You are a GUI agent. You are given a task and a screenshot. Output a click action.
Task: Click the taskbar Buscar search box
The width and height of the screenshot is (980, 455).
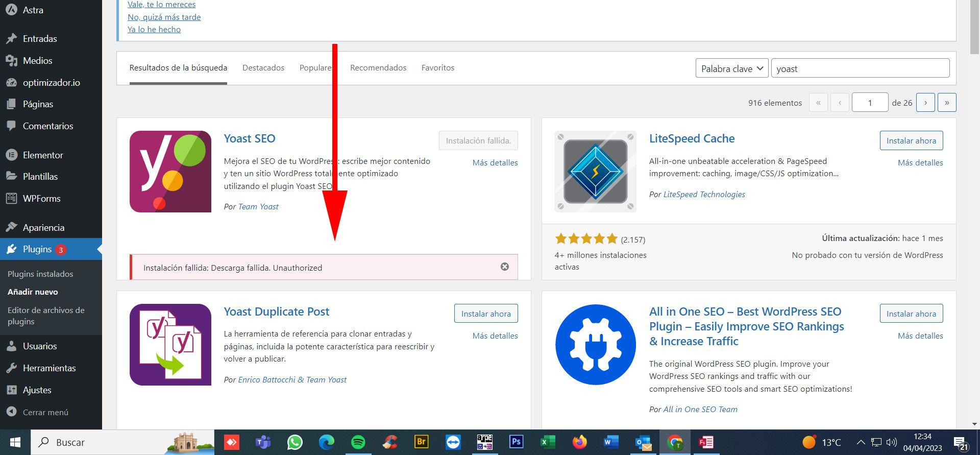point(122,442)
